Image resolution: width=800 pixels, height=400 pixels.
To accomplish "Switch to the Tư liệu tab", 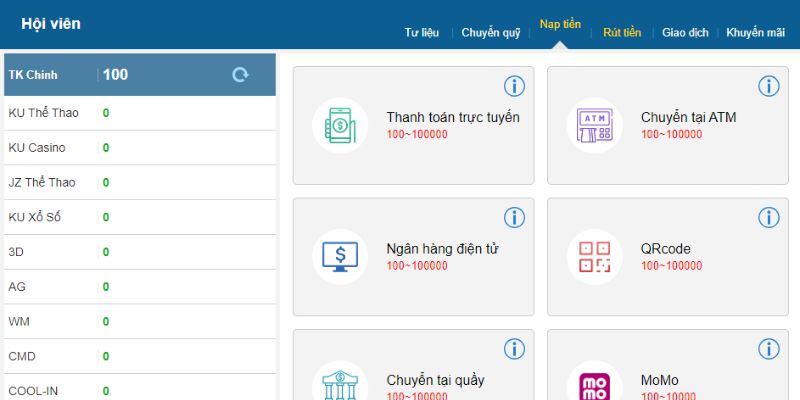I will tap(421, 32).
